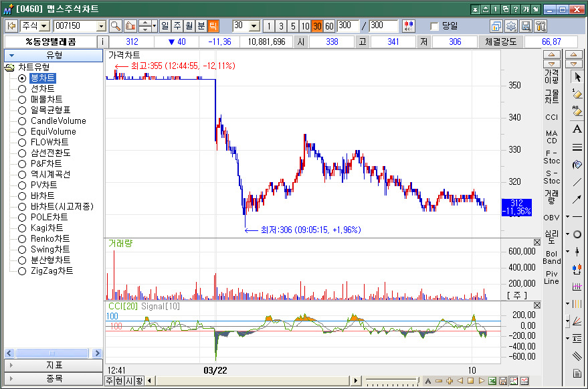The image size is (588, 389).
Task: Select the triple horizontal lines tool
Action: (577, 147)
